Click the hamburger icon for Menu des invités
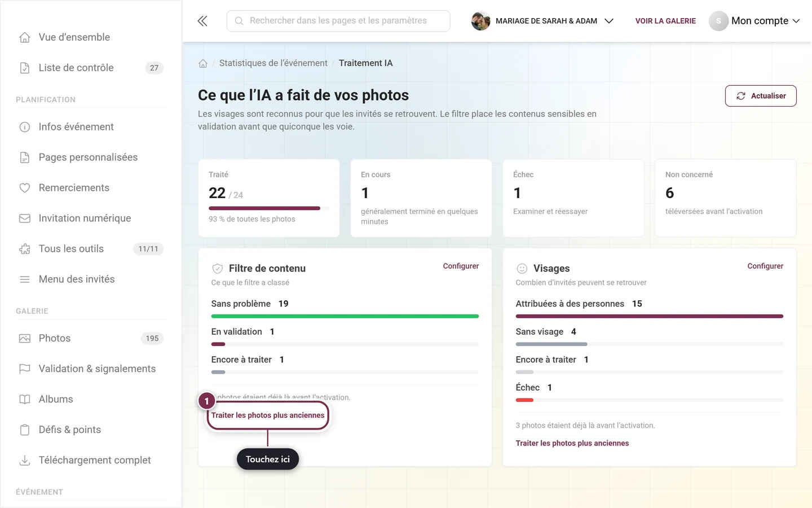This screenshot has width=812, height=508. coord(25,279)
